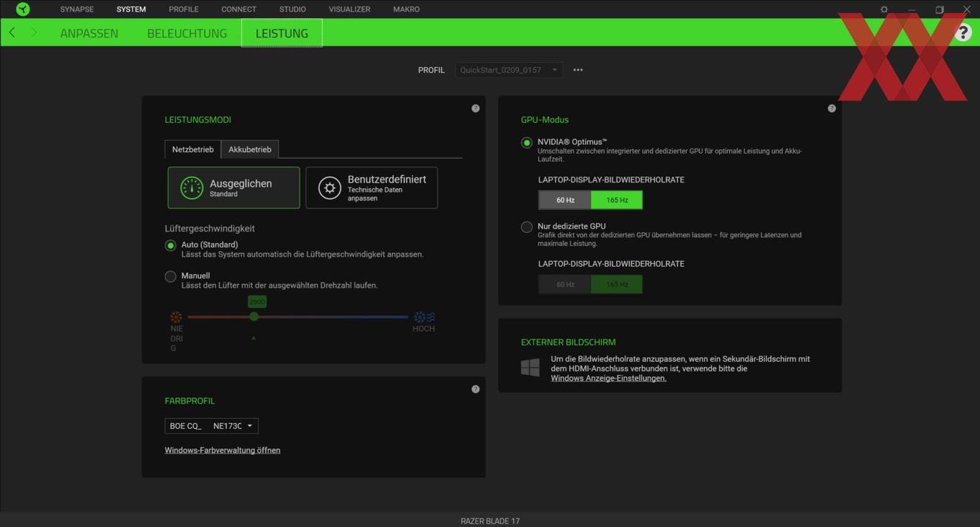Select the Ausgeglichen performance mode
Screen dimensions: 980x527
click(234, 188)
